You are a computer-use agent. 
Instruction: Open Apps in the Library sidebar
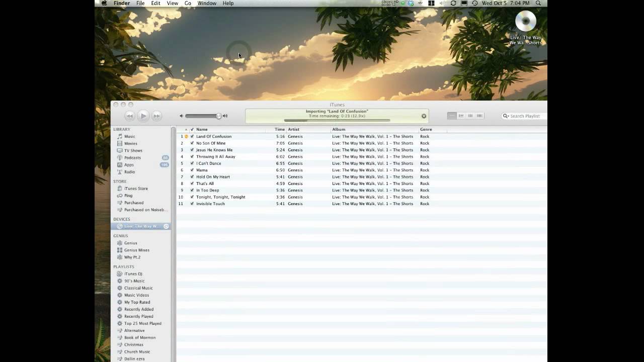click(129, 164)
